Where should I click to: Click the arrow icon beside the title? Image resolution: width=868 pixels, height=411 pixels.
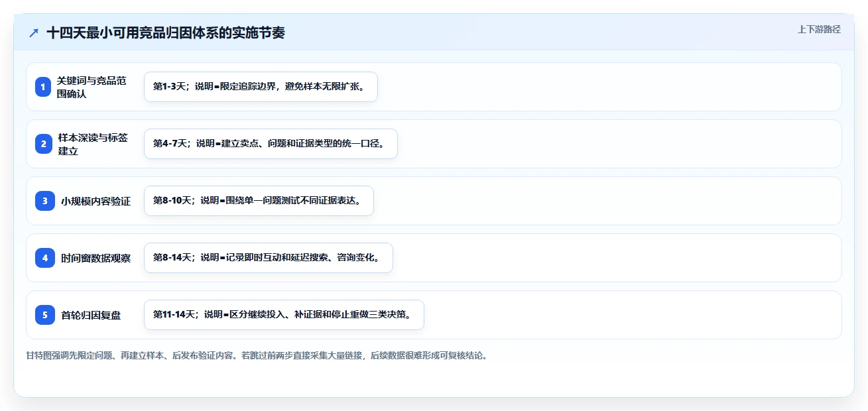coord(34,33)
